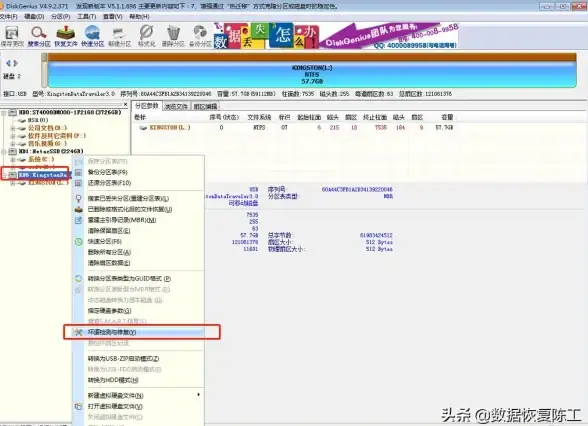
Task: Collapse the HD1 SSD disk tree node
Action: [3, 151]
